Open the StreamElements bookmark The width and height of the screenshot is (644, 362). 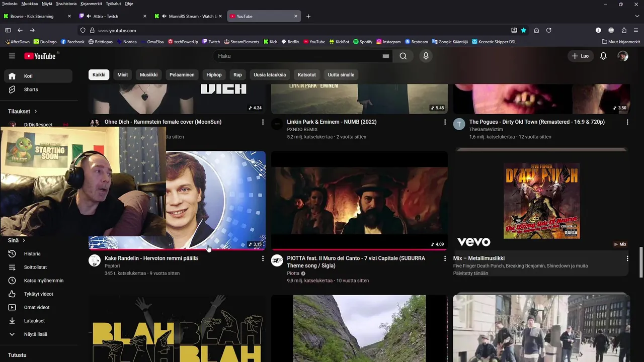242,42
